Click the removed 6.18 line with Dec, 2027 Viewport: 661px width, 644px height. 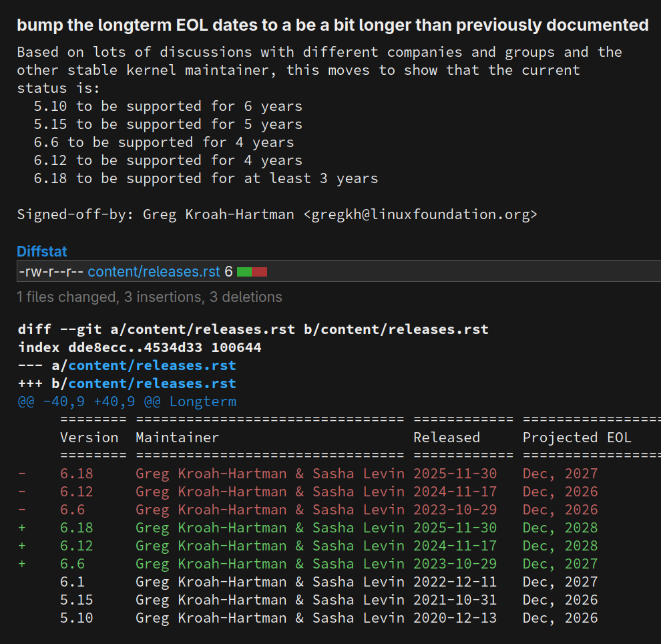click(x=307, y=474)
